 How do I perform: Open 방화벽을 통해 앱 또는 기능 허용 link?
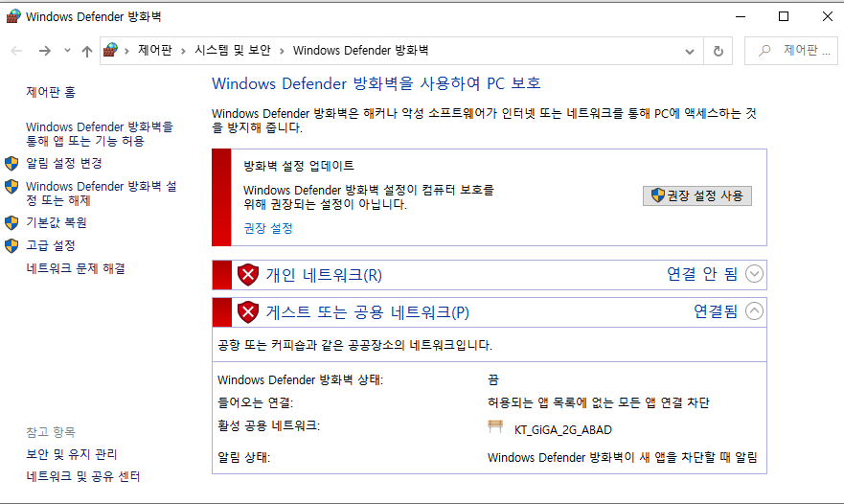point(100,133)
